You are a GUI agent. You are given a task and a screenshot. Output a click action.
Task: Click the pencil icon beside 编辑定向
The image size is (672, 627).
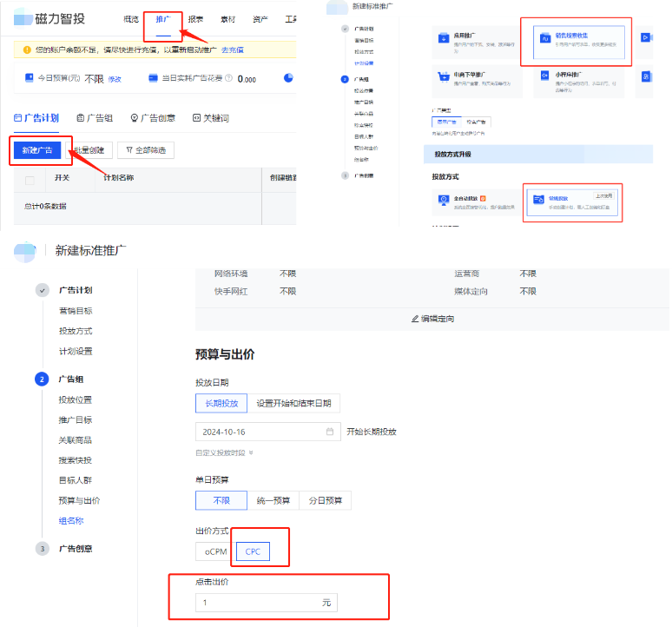(x=414, y=319)
